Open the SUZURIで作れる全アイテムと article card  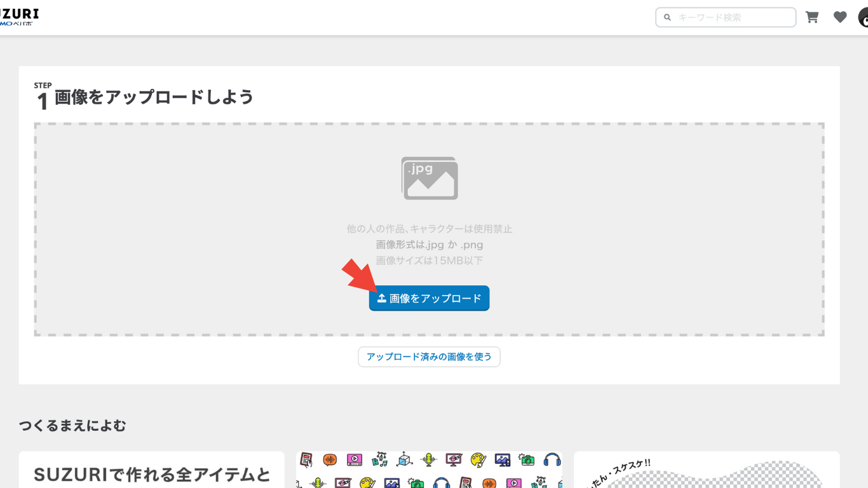[151, 470]
